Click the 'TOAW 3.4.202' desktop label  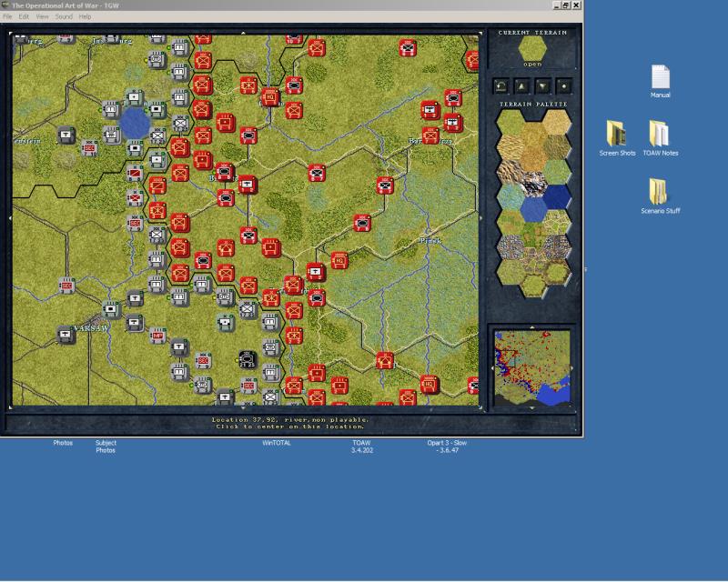[361, 447]
